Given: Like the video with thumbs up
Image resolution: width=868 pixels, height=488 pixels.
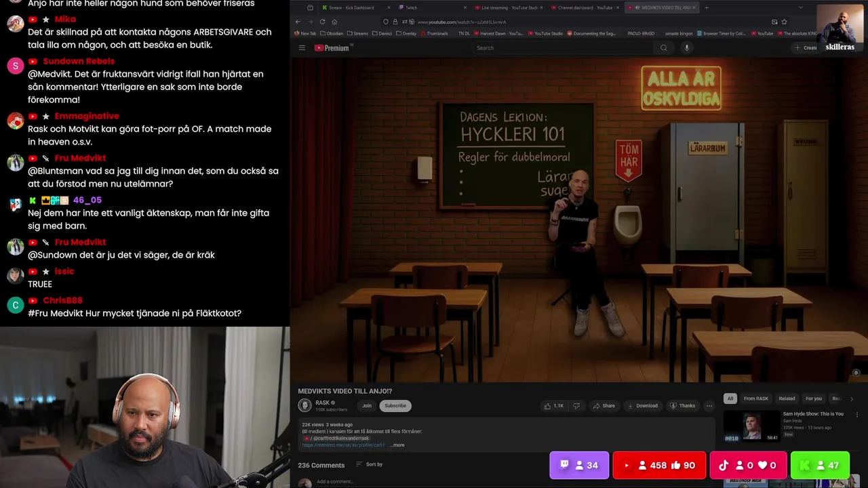Looking at the screenshot, I should coord(553,406).
